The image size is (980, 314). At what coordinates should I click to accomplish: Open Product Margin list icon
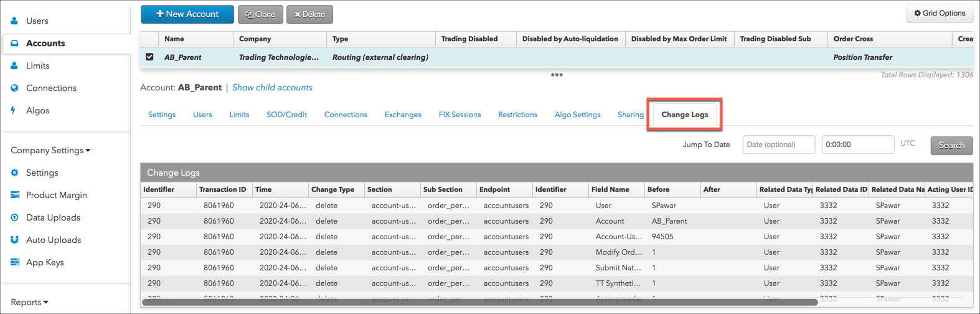[15, 195]
